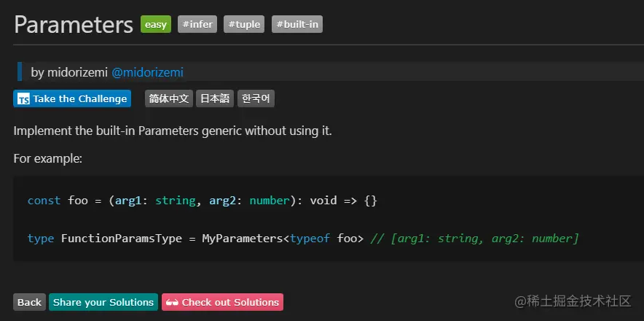The height and width of the screenshot is (321, 644).
Task: Open the #infer tag
Action: click(197, 25)
